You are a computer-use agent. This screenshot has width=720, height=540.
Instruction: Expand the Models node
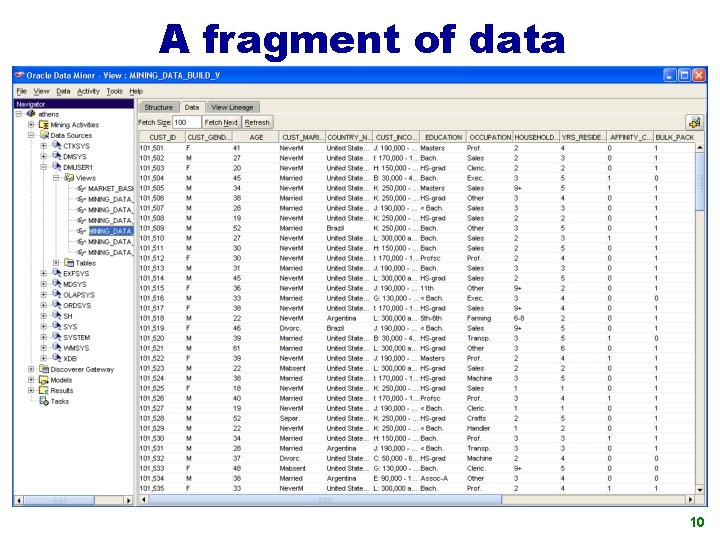pyautogui.click(x=31, y=380)
